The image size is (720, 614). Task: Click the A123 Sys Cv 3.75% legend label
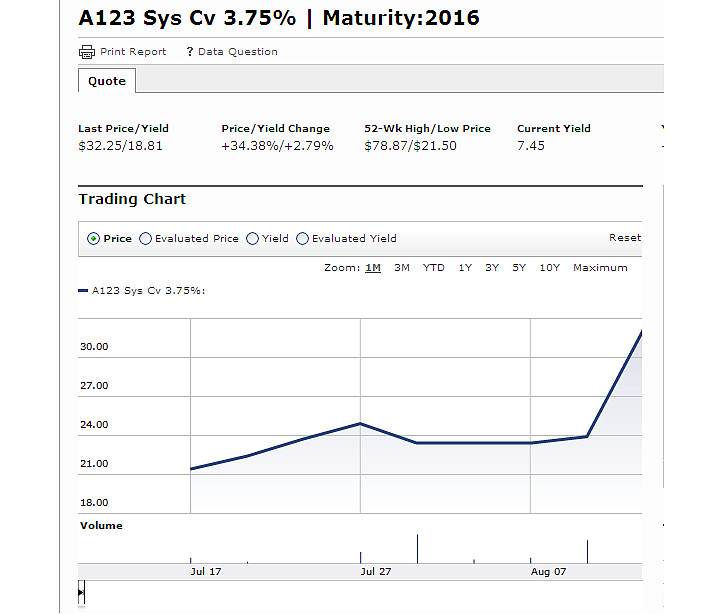pyautogui.click(x=148, y=291)
